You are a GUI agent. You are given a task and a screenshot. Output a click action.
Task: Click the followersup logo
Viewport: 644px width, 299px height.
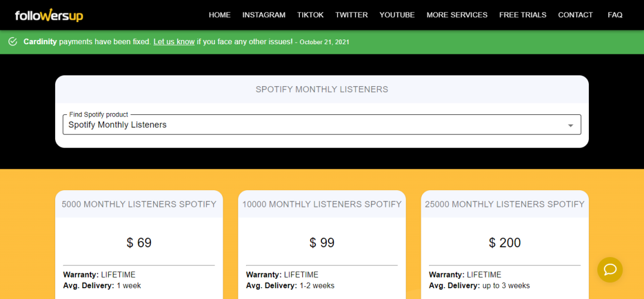(49, 15)
